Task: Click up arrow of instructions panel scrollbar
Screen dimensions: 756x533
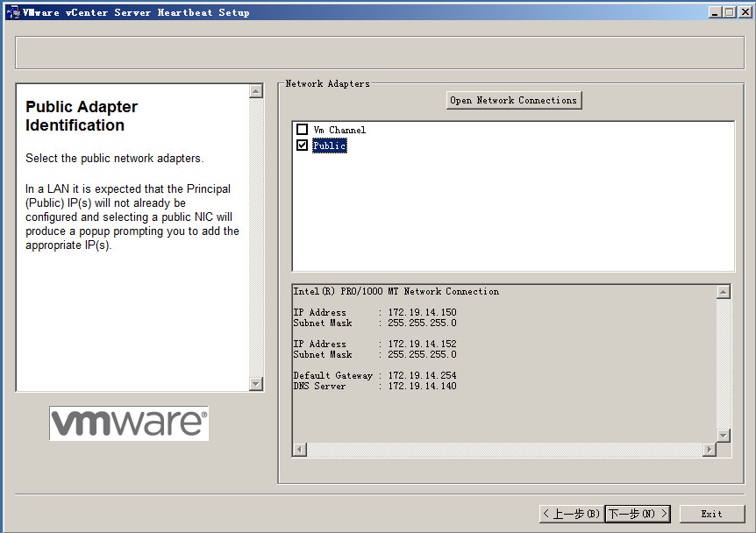Action: (x=256, y=91)
